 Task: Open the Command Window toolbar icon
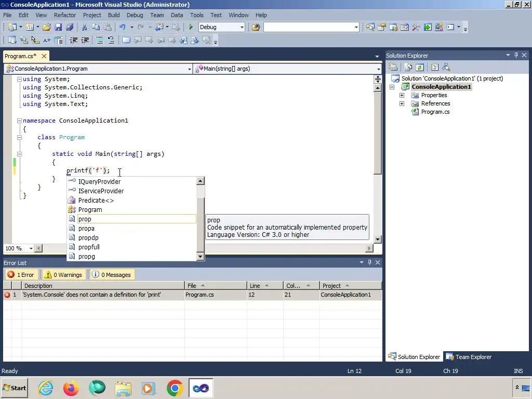(450, 27)
